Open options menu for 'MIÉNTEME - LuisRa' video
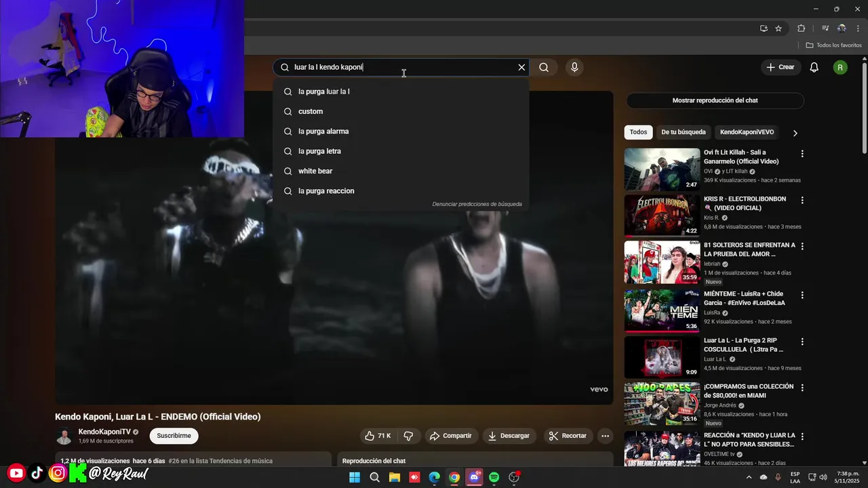The height and width of the screenshot is (488, 868). pos(802,296)
